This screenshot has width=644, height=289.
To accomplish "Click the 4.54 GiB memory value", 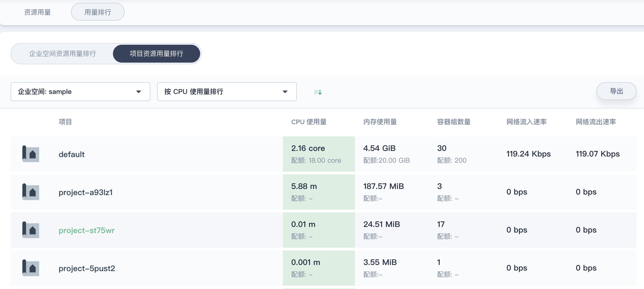I will (x=379, y=148).
